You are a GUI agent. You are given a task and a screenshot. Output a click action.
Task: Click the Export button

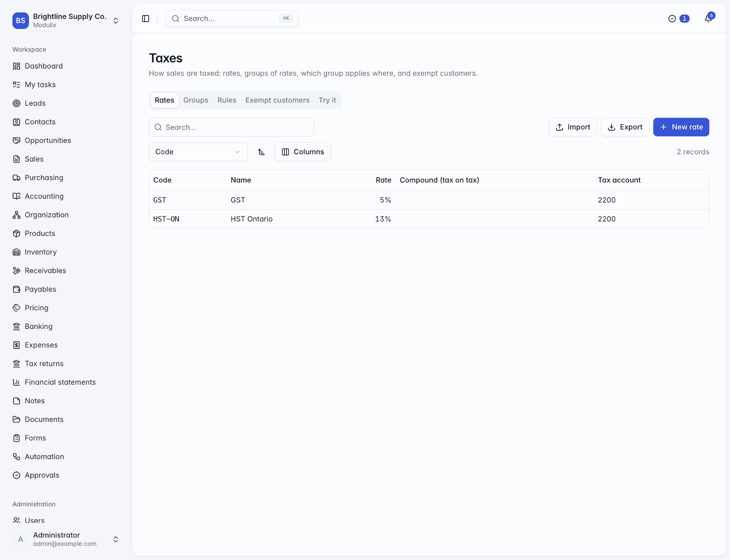(x=625, y=127)
